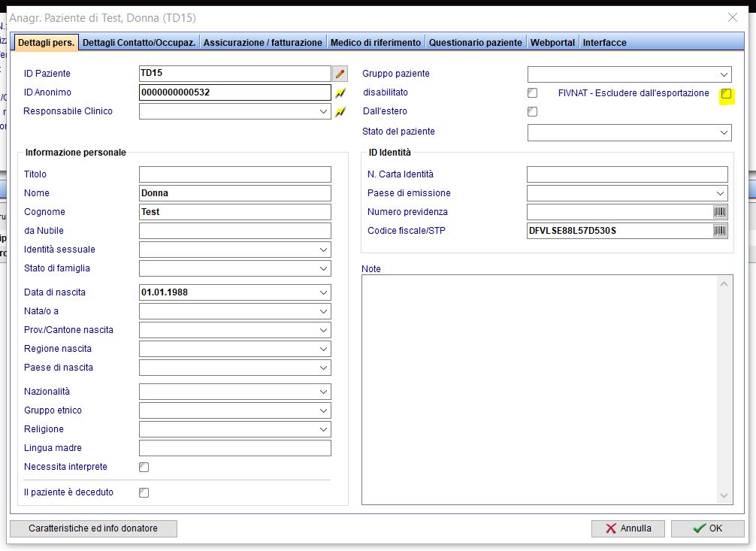Click the Titolo input field

(234, 174)
